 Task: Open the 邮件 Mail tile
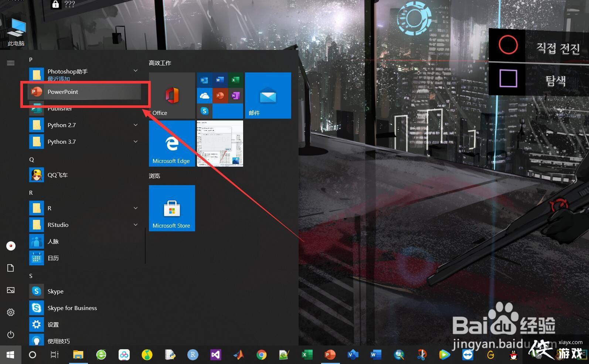268,95
